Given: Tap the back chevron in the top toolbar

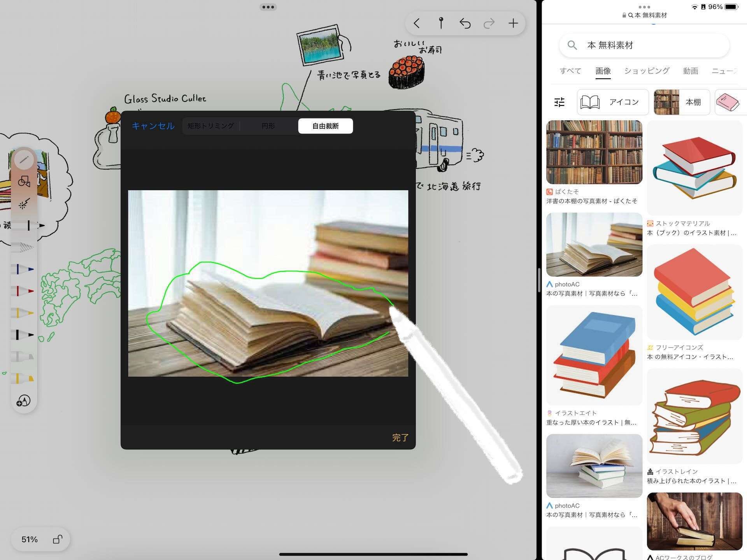Looking at the screenshot, I should (x=416, y=23).
